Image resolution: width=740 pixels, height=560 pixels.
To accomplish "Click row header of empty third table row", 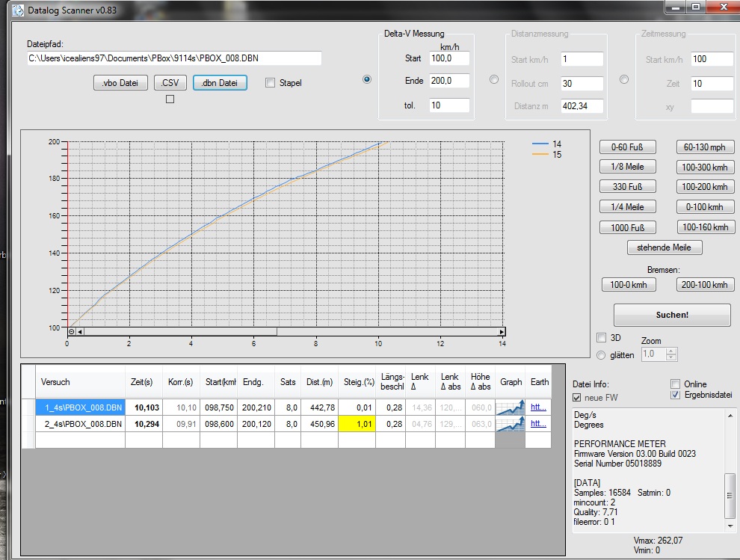I will [x=28, y=440].
